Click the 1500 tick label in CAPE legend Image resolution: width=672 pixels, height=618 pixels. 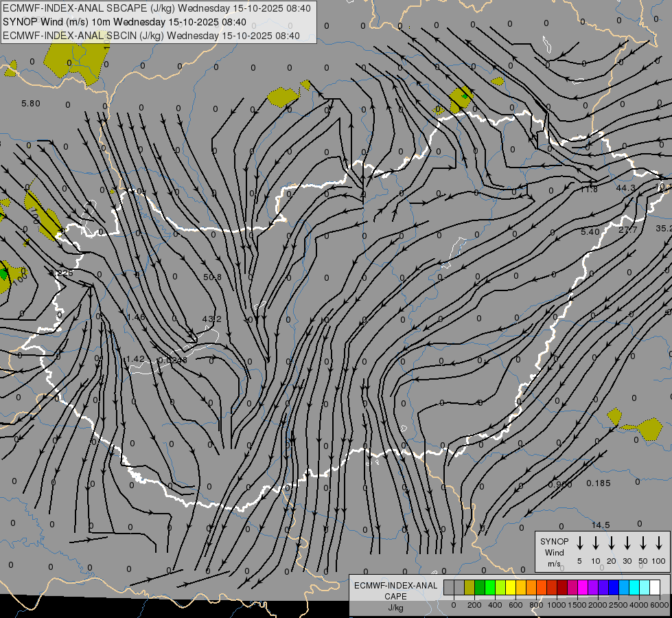point(577,605)
